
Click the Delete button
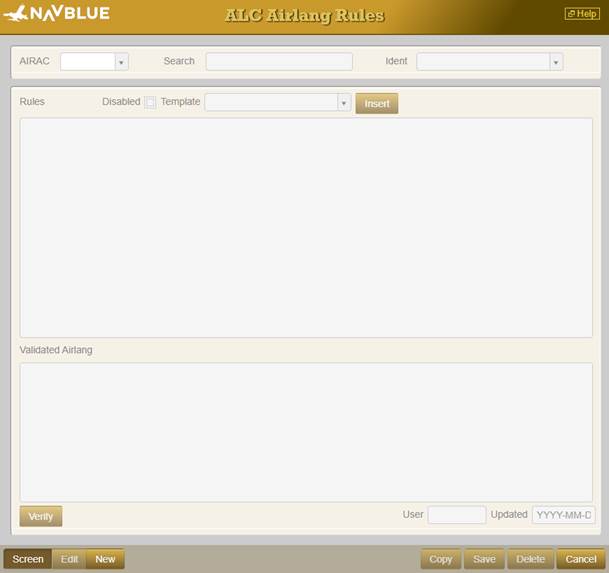pyautogui.click(x=531, y=559)
